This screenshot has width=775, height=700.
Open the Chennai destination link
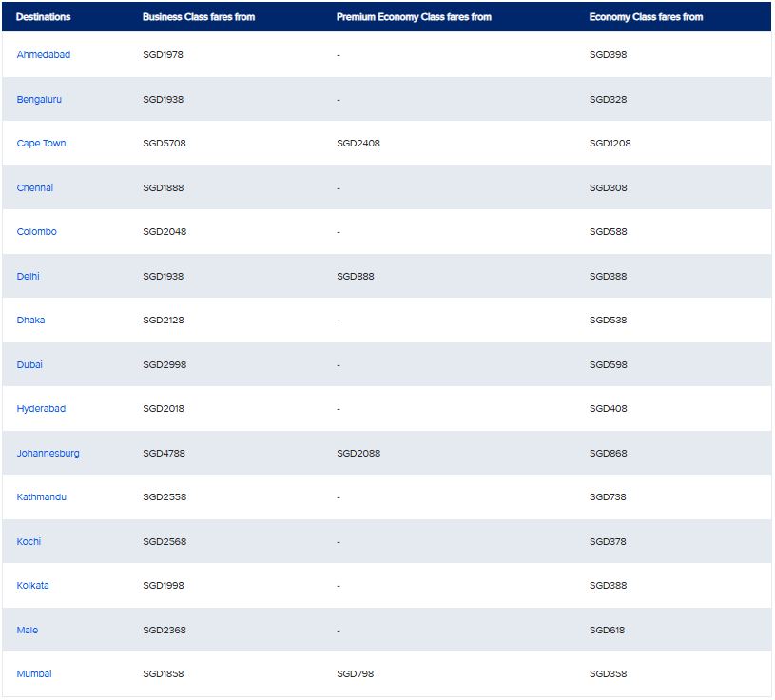click(x=34, y=188)
